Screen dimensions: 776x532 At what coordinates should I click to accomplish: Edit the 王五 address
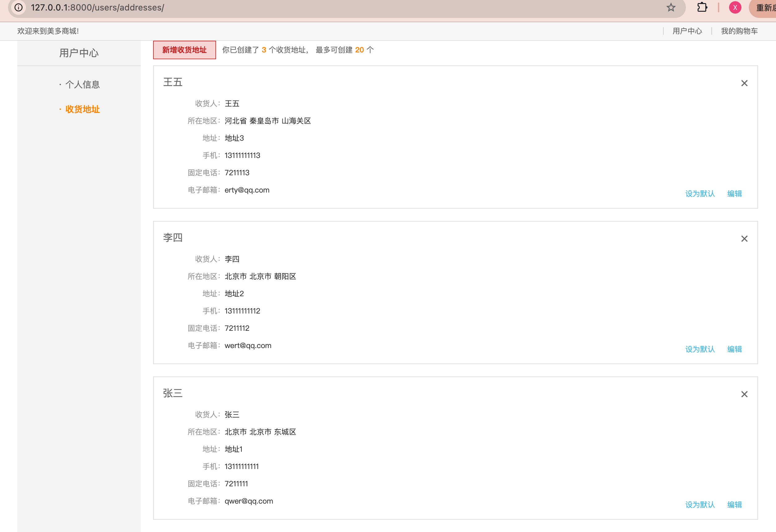[734, 193]
